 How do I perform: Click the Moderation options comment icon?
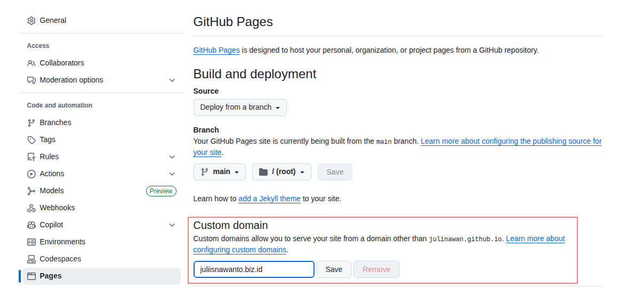pyautogui.click(x=31, y=80)
